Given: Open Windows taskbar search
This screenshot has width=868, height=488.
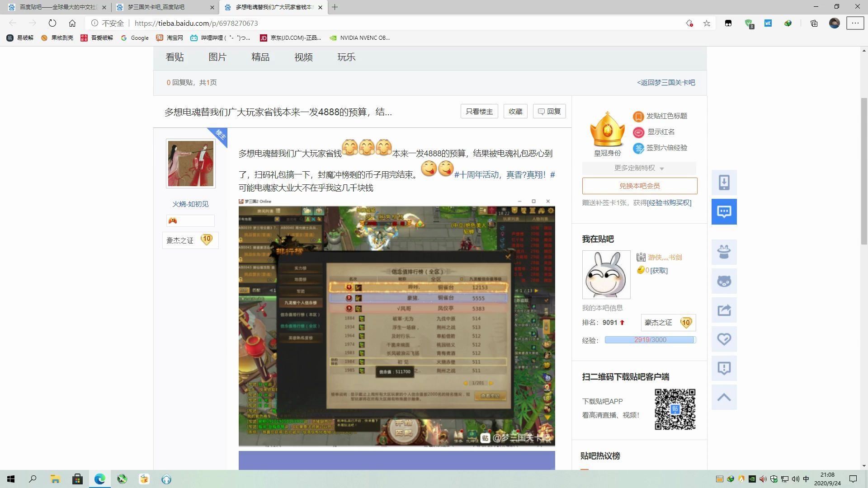Looking at the screenshot, I should [33, 479].
